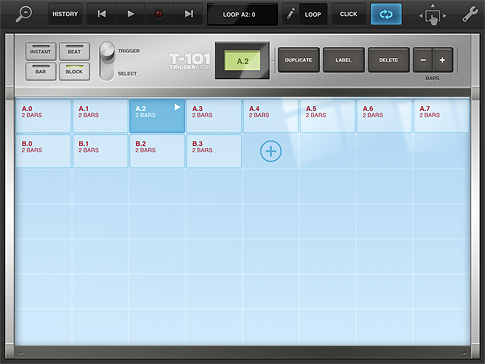
Task: Delete the selected block
Action: (388, 60)
